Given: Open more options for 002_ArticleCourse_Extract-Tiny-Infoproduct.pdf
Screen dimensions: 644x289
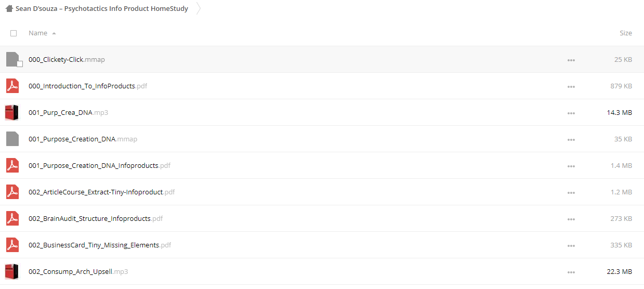Looking at the screenshot, I should click(571, 192).
